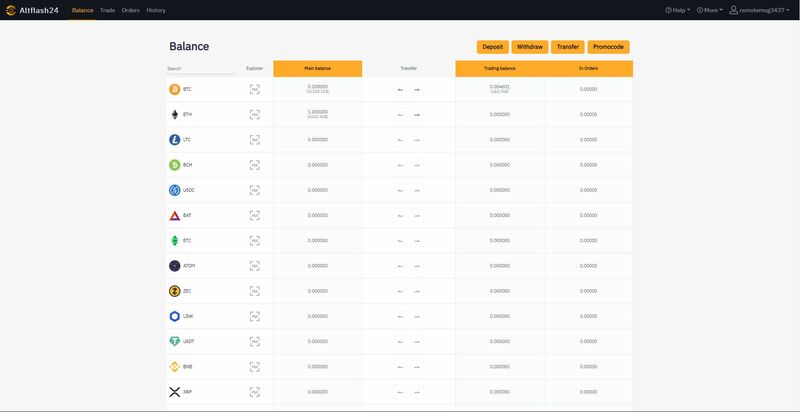Click the Explorer column header
Viewport: 800px width, 412px height.
(255, 68)
